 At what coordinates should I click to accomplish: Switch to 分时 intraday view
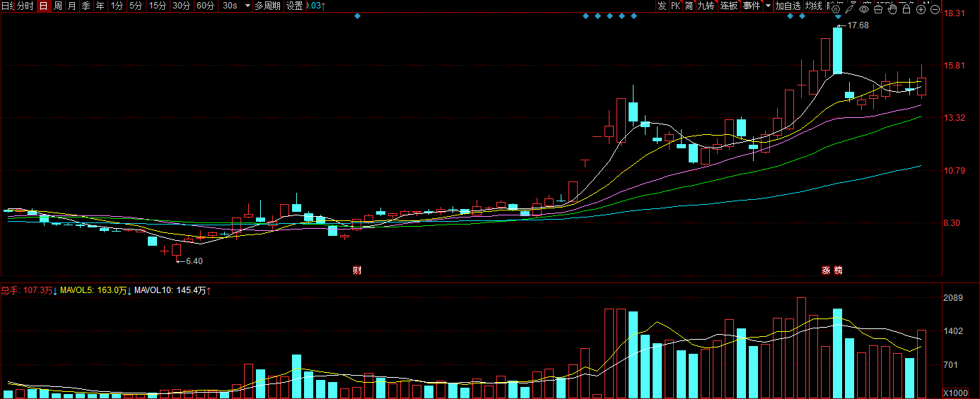pos(25,6)
